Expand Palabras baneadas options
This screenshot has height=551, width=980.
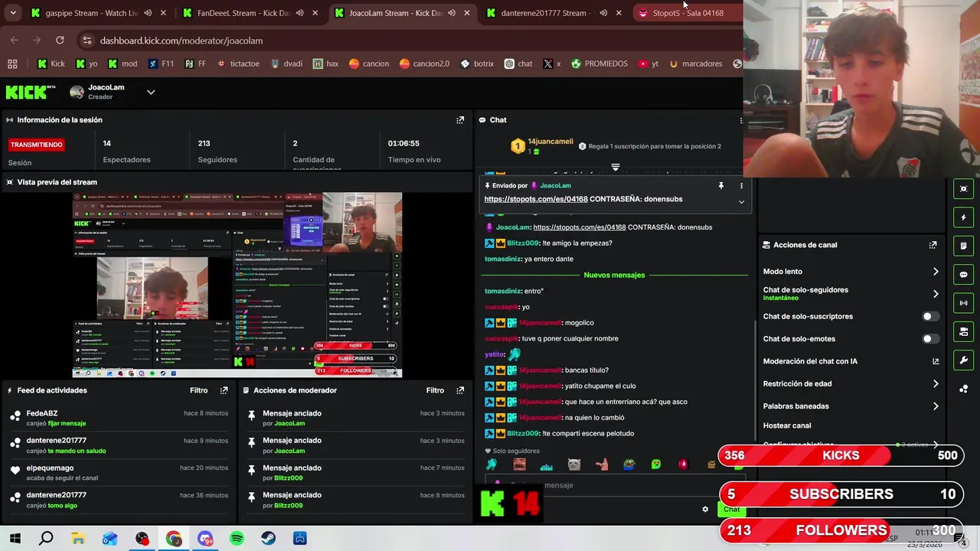pyautogui.click(x=935, y=406)
